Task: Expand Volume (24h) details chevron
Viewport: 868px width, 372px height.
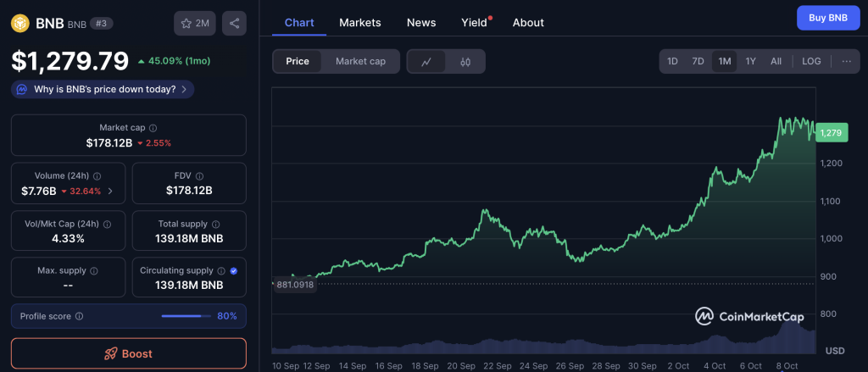Action: click(110, 191)
